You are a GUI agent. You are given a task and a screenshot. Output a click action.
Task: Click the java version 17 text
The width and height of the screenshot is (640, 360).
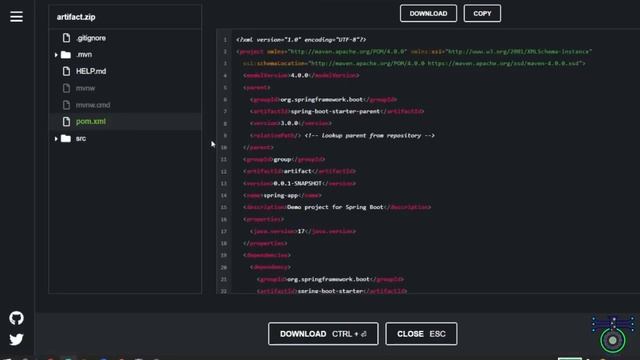(x=301, y=231)
